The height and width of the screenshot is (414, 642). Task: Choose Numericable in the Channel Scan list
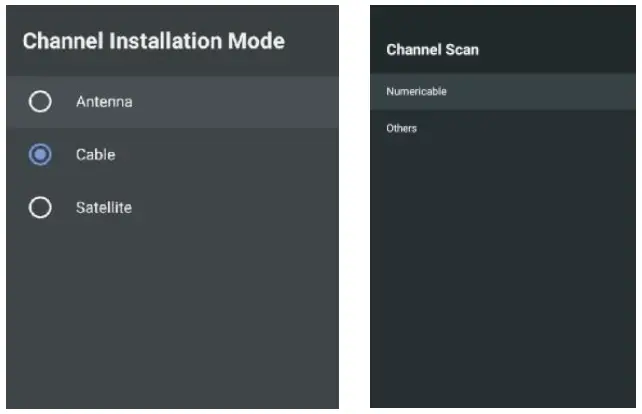[x=416, y=91]
